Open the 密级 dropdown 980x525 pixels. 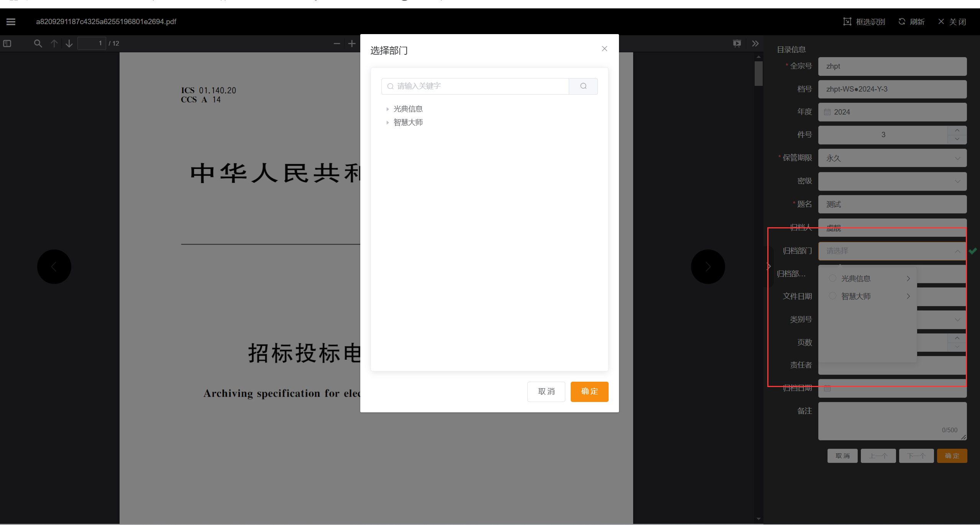[x=892, y=181]
